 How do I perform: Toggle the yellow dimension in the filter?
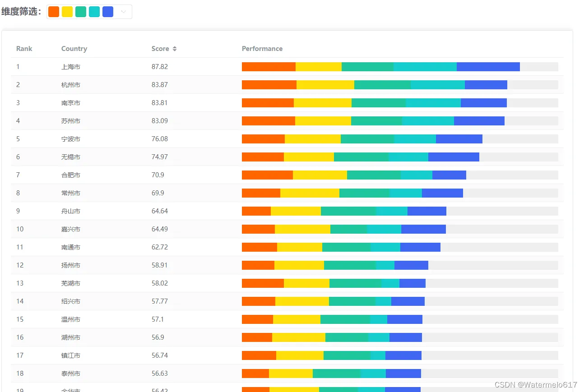pos(67,12)
